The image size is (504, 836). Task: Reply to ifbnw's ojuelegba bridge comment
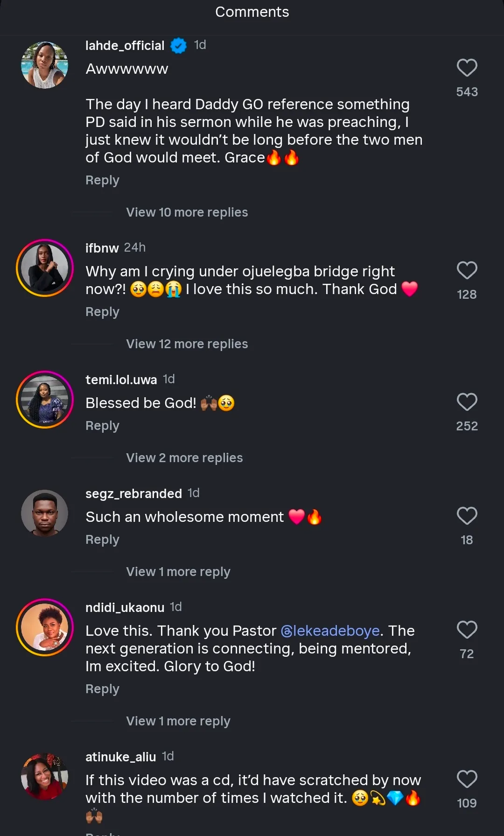click(102, 312)
